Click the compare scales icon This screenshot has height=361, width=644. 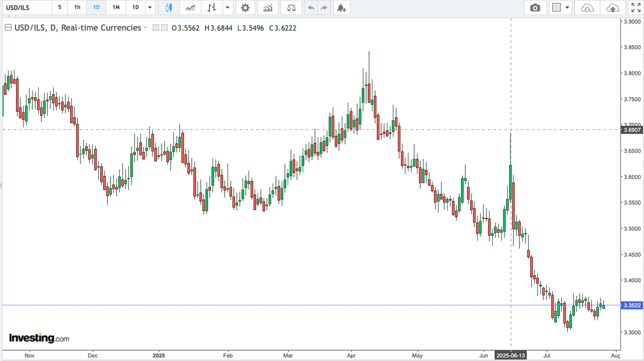pos(291,8)
